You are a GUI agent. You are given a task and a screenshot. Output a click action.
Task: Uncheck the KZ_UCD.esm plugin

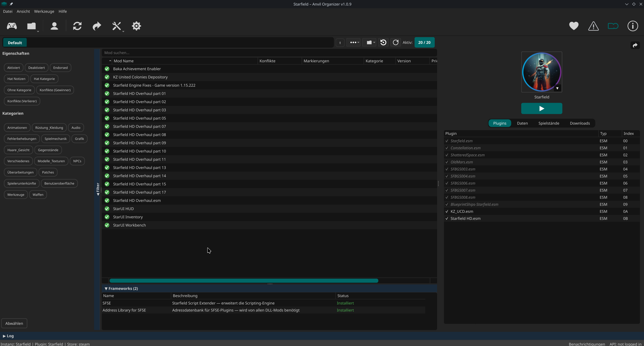447,211
